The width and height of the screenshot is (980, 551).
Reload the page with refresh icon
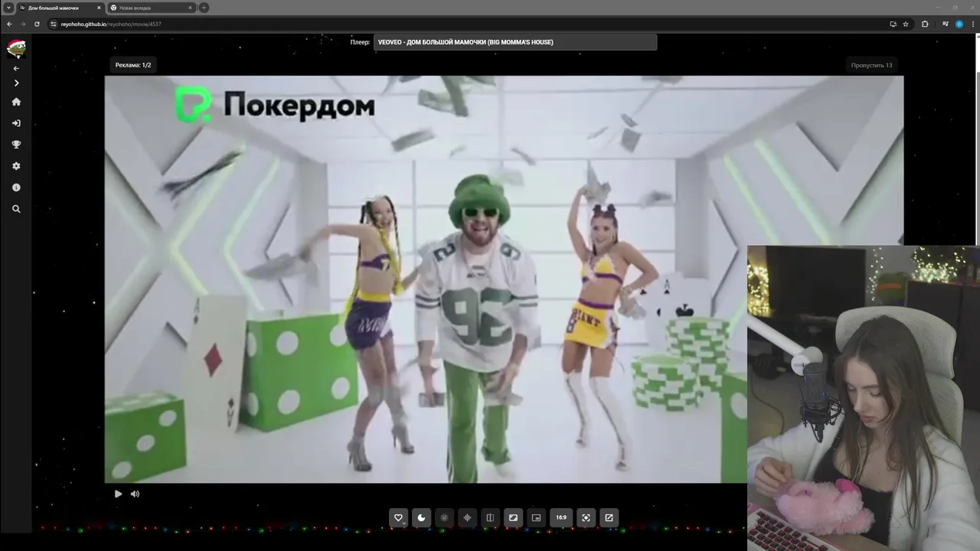point(37,24)
